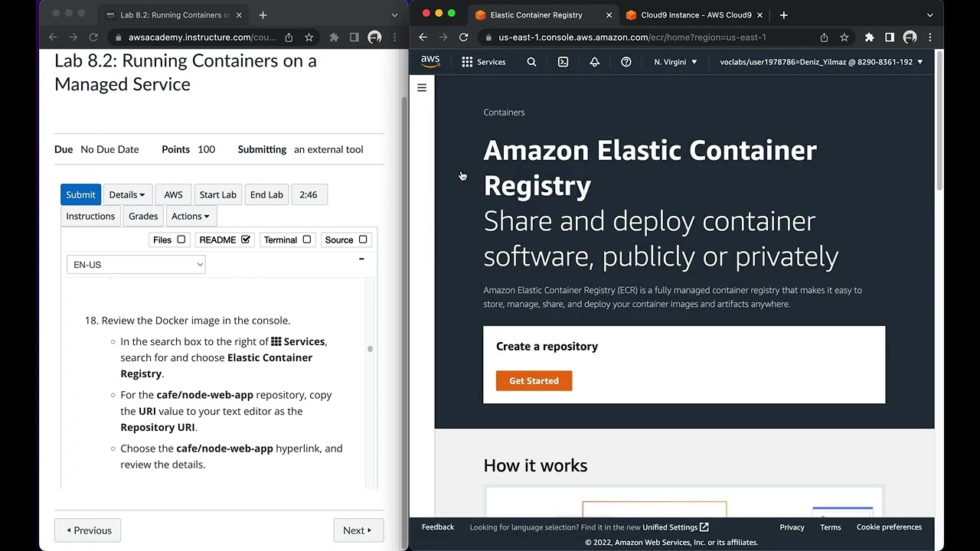Open new tab in left Lab browser window

coord(263,15)
